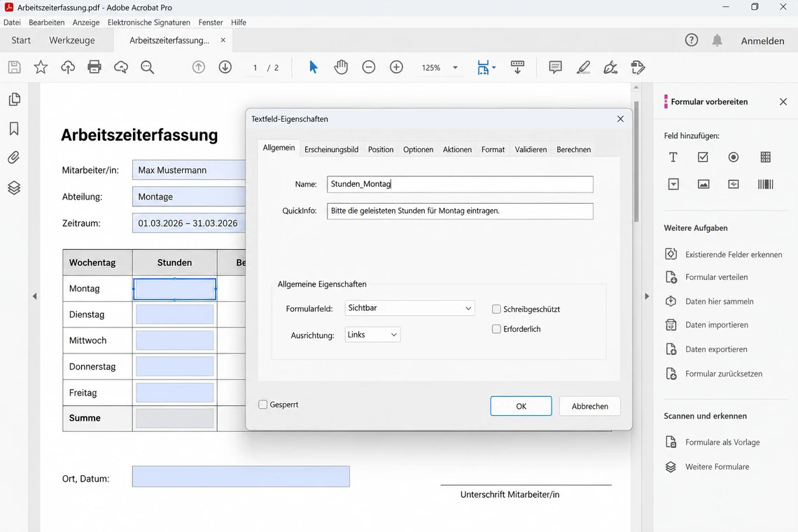The width and height of the screenshot is (798, 532).
Task: Switch to the Position tab
Action: pos(381,149)
